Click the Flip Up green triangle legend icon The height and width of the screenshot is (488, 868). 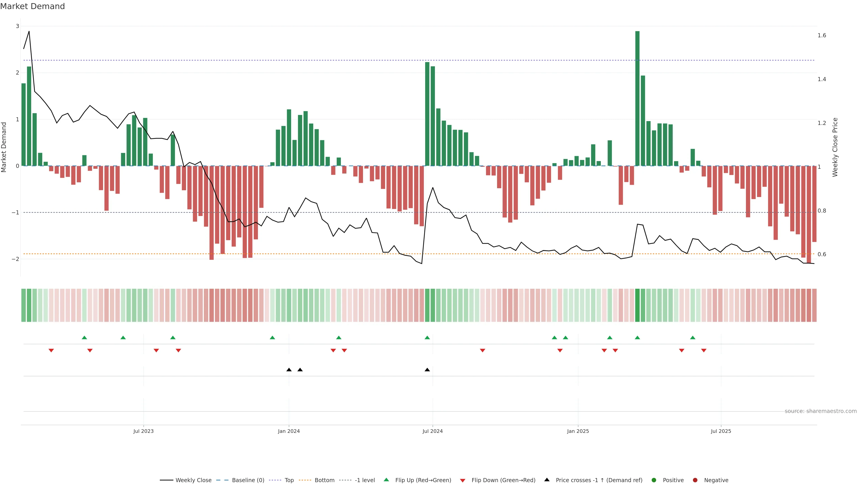386,480
